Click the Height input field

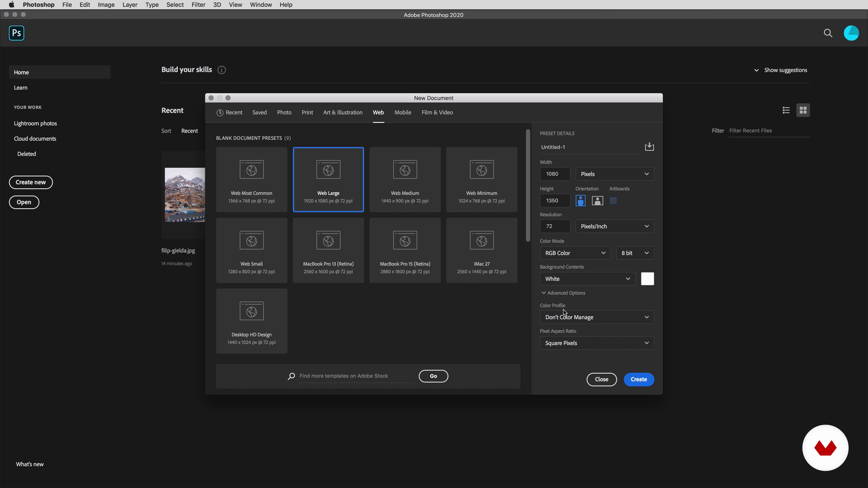[555, 201]
